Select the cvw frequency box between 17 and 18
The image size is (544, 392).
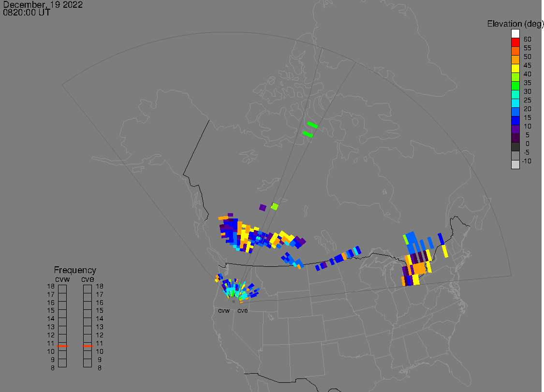click(62, 289)
